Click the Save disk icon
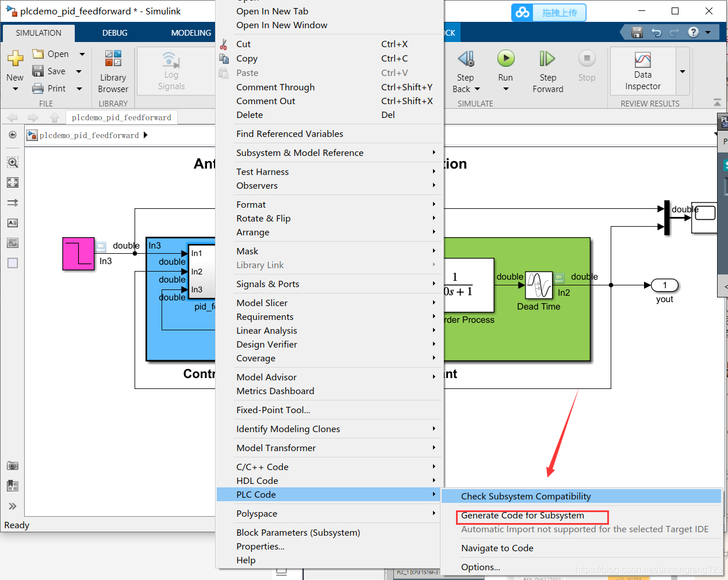This screenshot has height=580, width=728. [38, 71]
